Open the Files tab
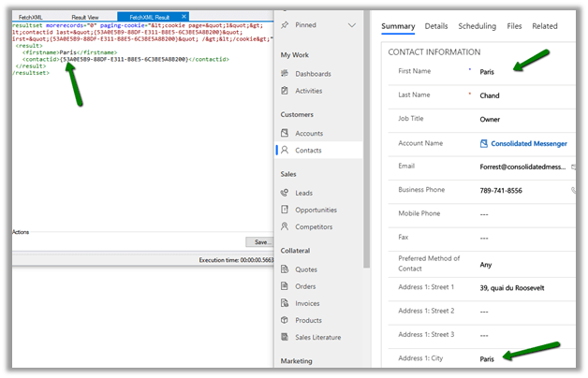Screen dimensions: 588x378 (x=515, y=26)
